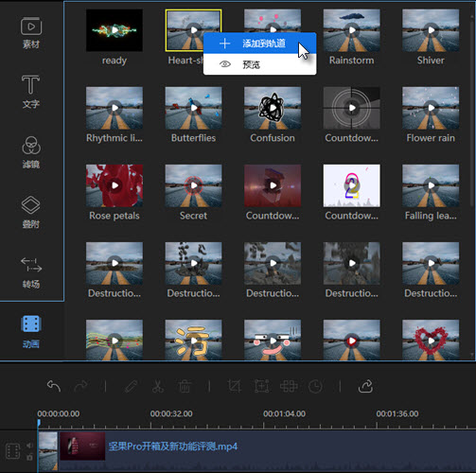The image size is (476, 473).
Task: Choose 添加到轨道 from the context menu
Action: coord(259,44)
